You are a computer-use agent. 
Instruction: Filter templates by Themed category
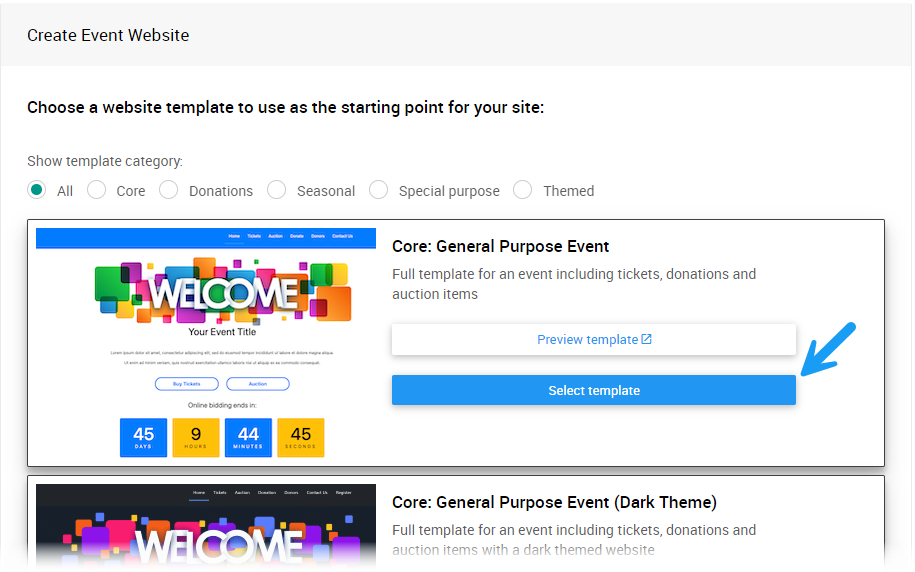pyautogui.click(x=523, y=190)
